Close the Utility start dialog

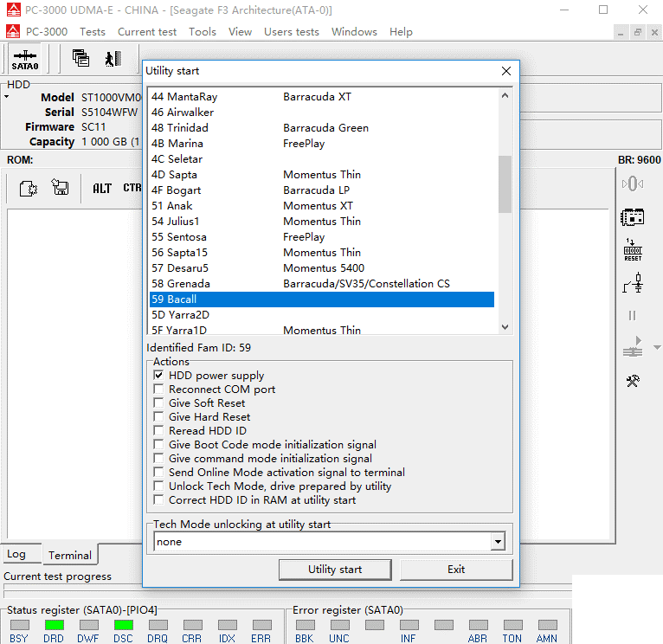coord(506,71)
